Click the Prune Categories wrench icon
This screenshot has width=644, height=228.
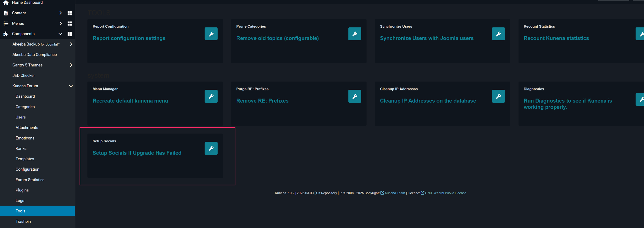coord(355,34)
